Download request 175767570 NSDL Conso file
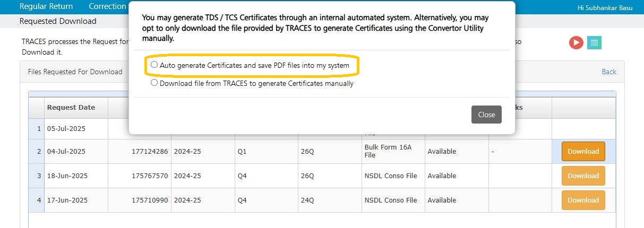644x228 pixels. click(x=583, y=176)
